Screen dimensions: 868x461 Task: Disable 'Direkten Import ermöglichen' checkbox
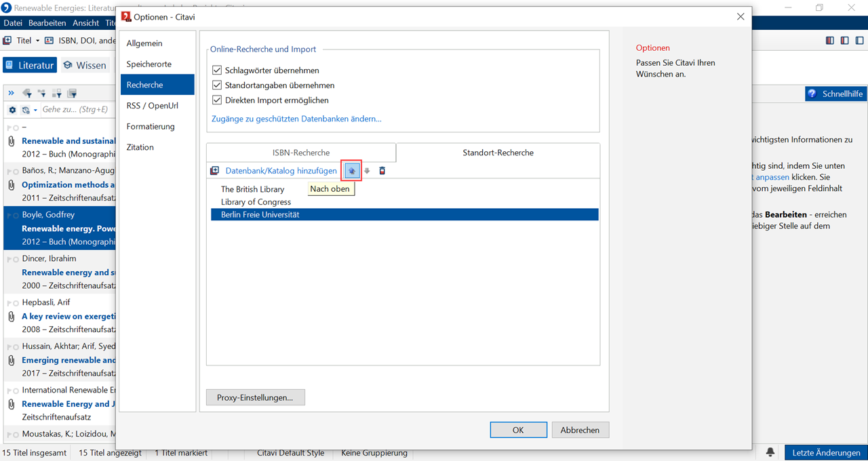[217, 100]
